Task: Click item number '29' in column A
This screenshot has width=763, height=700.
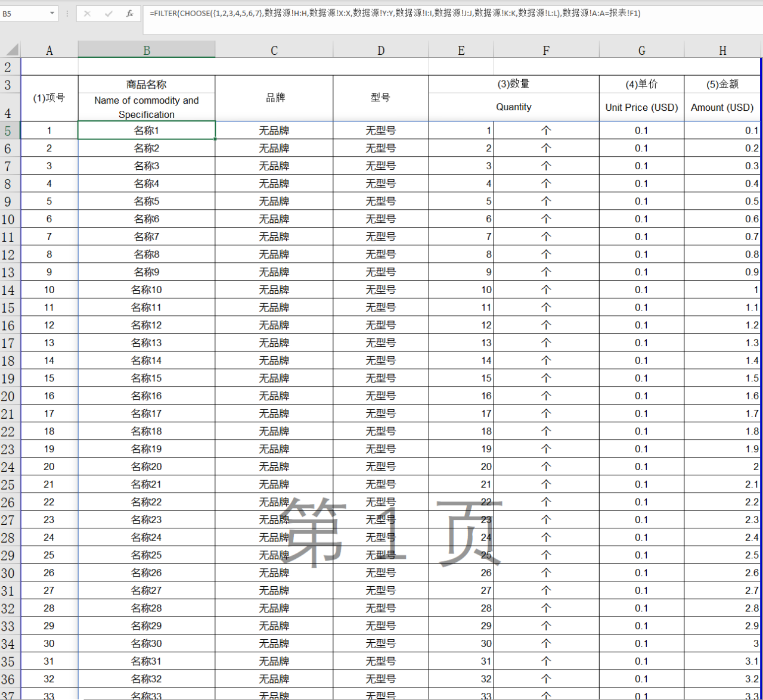Action: point(49,626)
